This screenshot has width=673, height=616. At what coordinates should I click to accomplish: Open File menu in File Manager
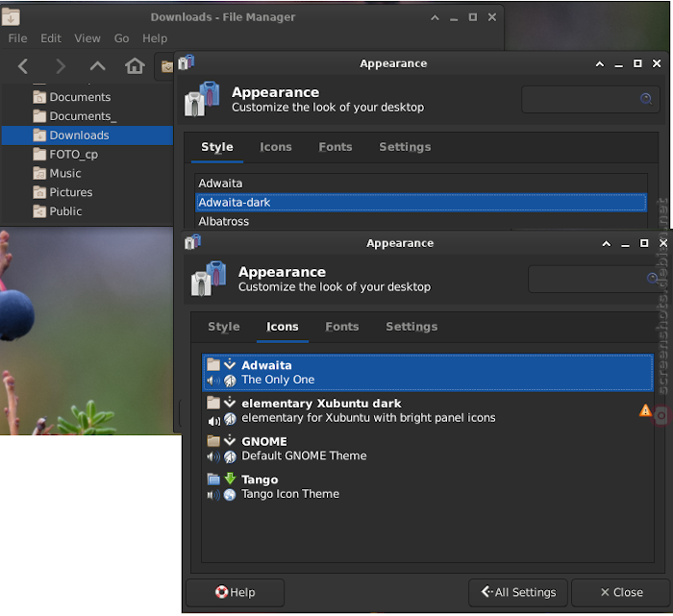(x=17, y=38)
